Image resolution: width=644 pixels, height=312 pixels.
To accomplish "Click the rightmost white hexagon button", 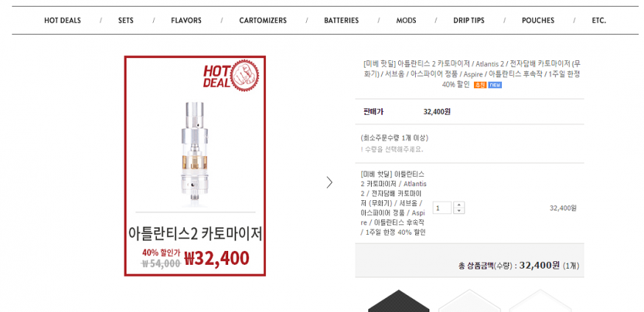I will click(x=540, y=301).
